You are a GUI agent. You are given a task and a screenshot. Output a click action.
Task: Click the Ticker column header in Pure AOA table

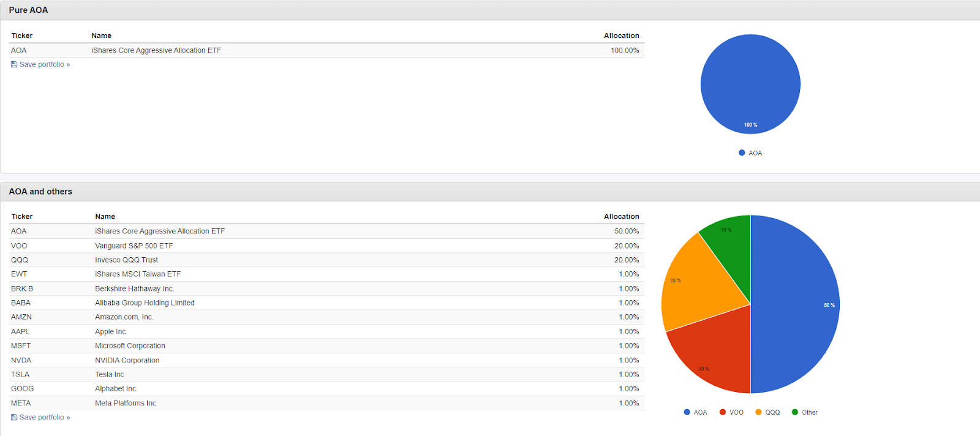pyautogui.click(x=22, y=36)
